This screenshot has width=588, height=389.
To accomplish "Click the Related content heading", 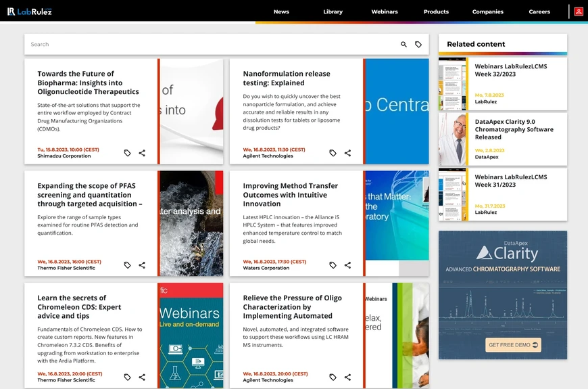I will click(x=476, y=44).
